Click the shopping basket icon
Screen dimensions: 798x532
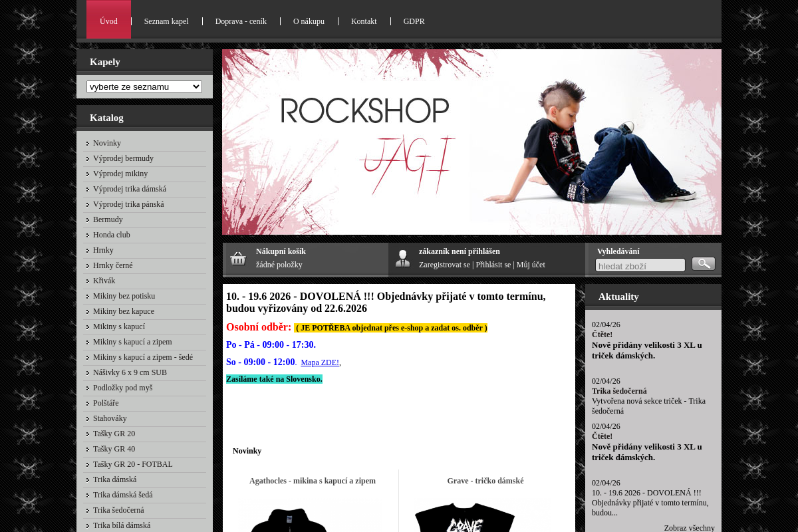tap(238, 259)
